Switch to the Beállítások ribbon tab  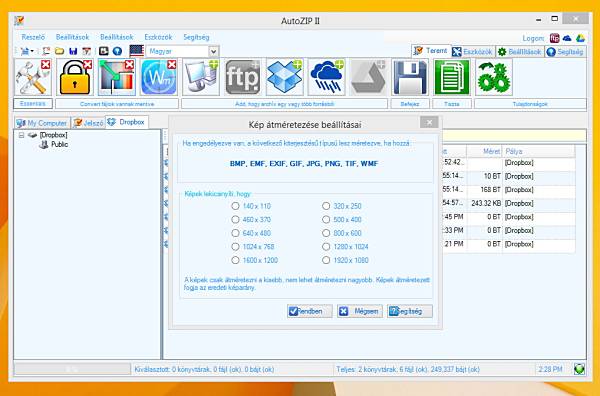(520, 52)
